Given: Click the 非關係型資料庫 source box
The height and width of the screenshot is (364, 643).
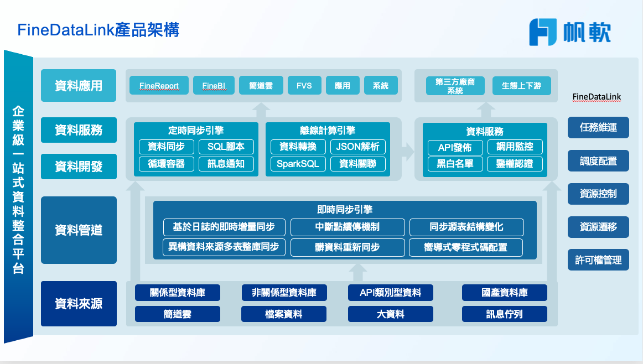Looking at the screenshot, I should click(284, 293).
